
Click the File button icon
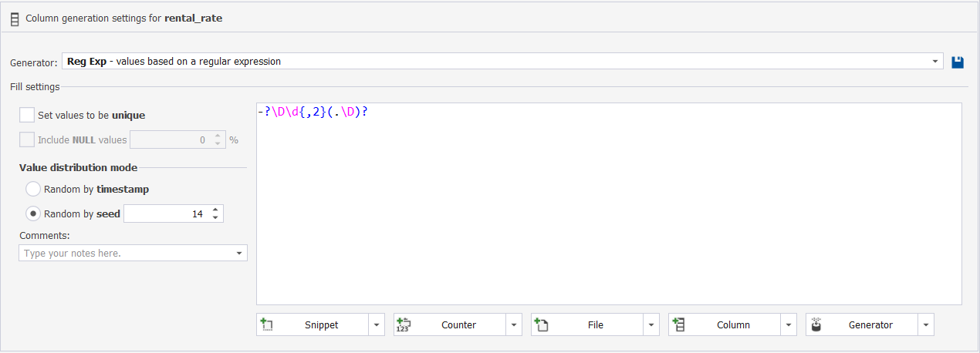(x=541, y=324)
